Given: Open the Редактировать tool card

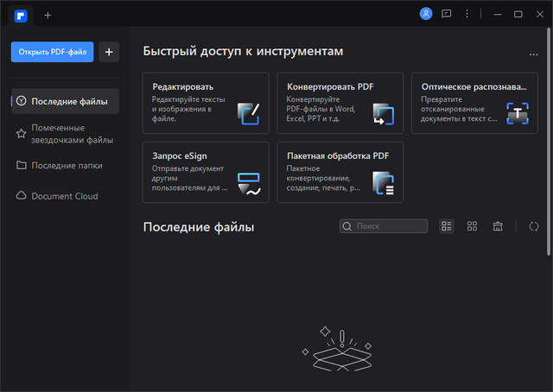Looking at the screenshot, I should 206,103.
